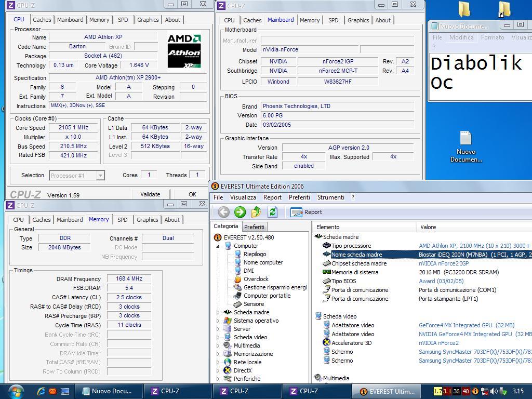Viewport: 532px width, 399px height.
Task: Click the EVEREST refresh icon
Action: (272, 212)
